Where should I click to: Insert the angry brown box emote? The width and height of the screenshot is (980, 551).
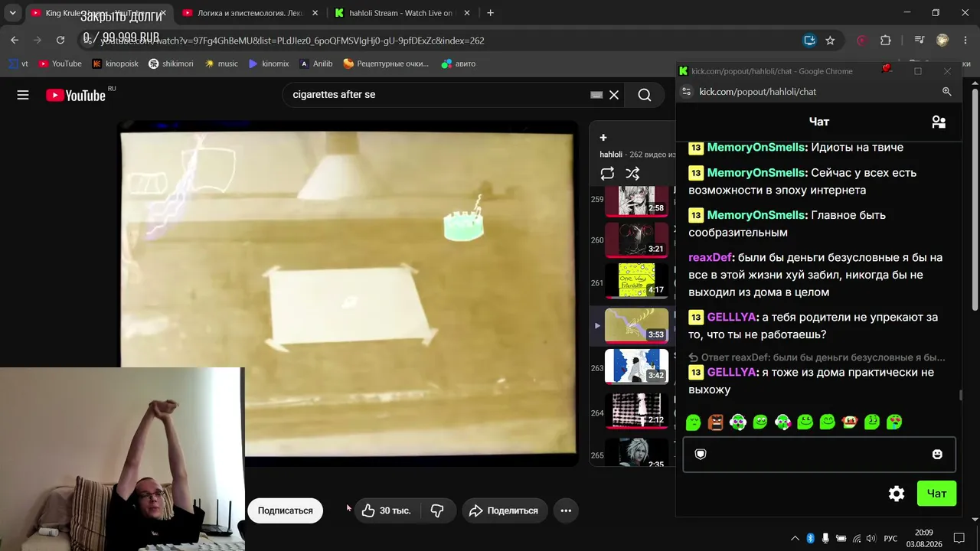point(716,422)
